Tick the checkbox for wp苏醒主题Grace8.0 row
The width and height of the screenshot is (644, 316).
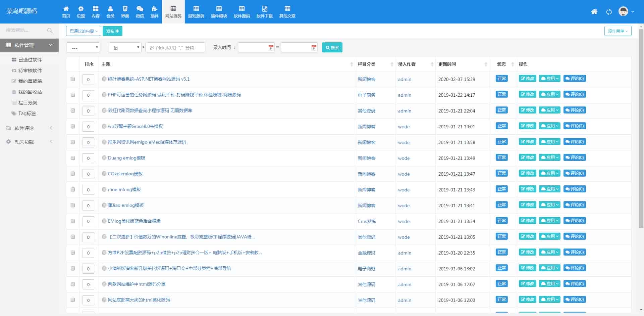point(73,127)
